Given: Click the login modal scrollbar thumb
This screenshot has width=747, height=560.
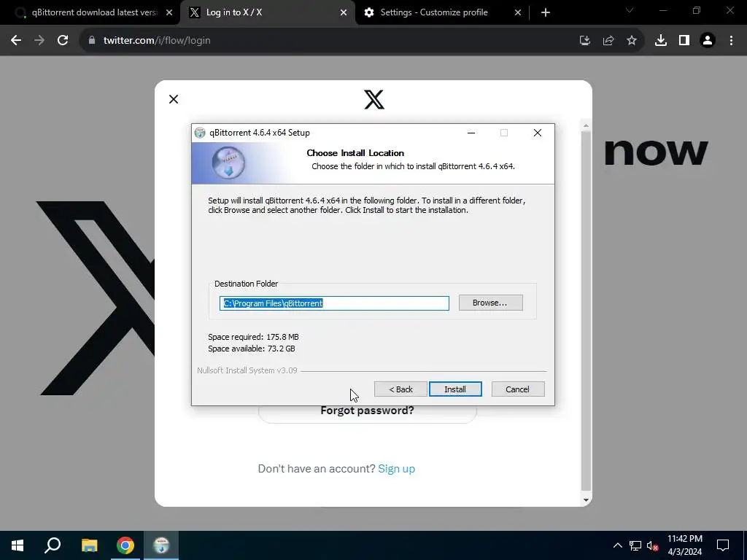Looking at the screenshot, I should [x=586, y=311].
